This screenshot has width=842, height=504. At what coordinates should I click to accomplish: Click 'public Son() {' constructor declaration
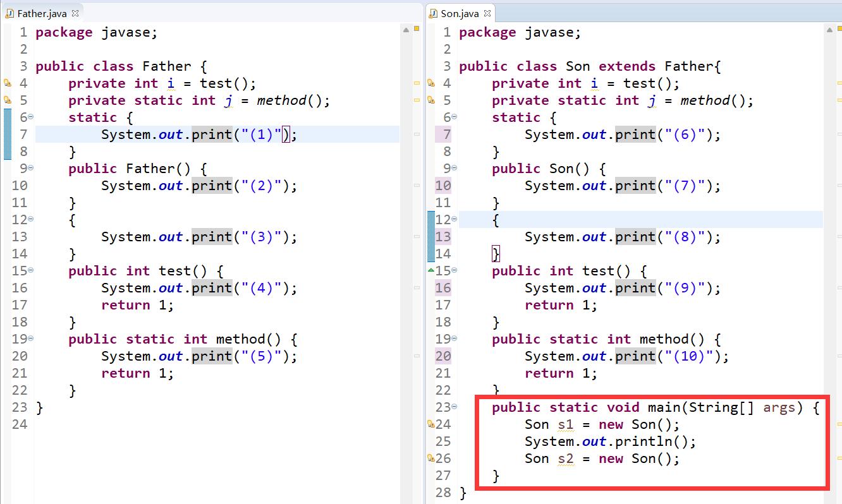(549, 169)
